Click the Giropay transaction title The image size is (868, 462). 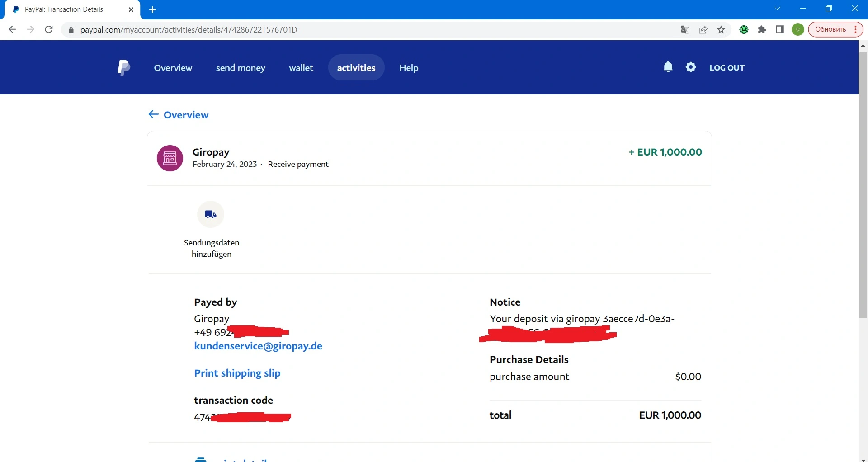pyautogui.click(x=211, y=152)
